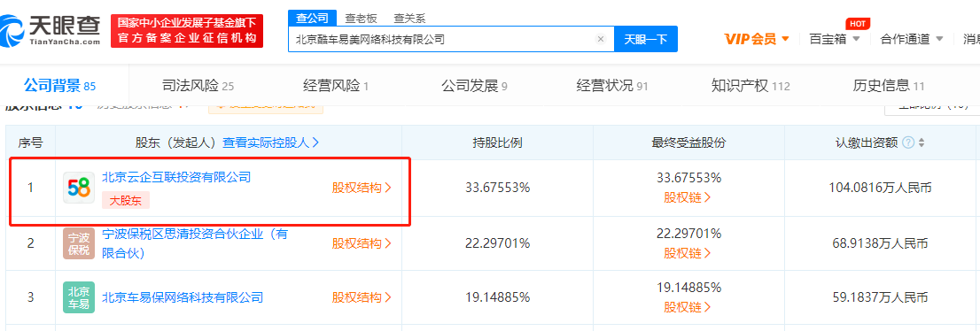Click the 58 company logo
The height and width of the screenshot is (331, 980).
[x=79, y=188]
